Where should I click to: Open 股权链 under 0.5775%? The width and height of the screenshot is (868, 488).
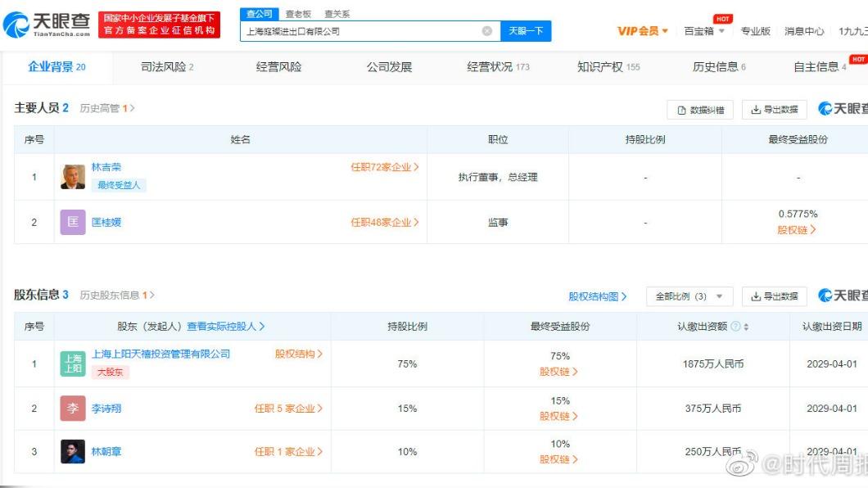pos(797,230)
